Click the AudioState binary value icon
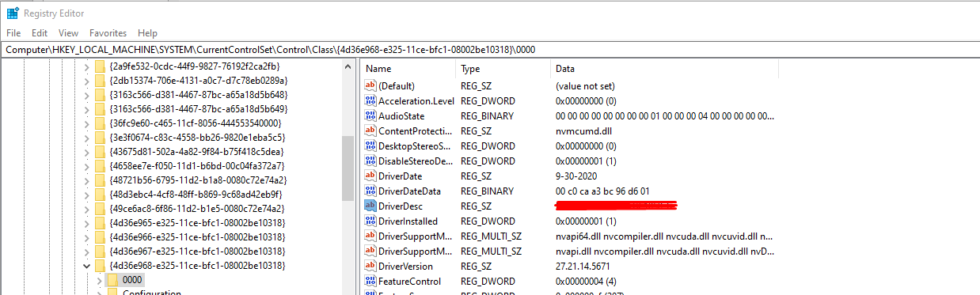The height and width of the screenshot is (295, 980). pyautogui.click(x=370, y=115)
